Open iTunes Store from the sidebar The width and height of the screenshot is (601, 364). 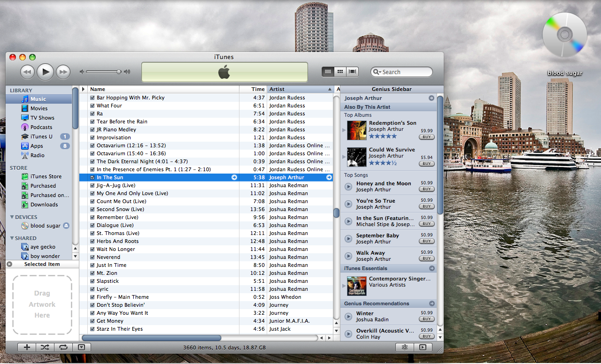coord(46,176)
